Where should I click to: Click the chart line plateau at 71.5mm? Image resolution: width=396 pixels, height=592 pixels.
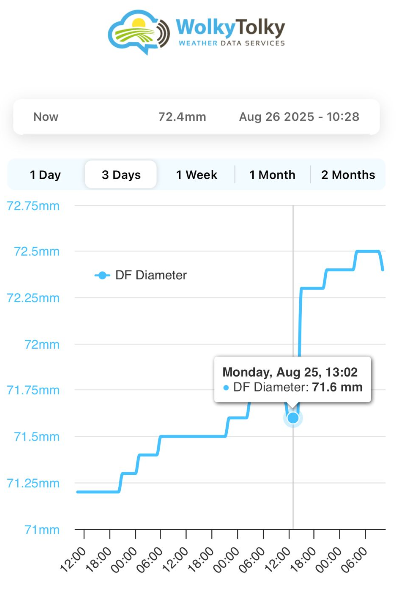pos(193,436)
